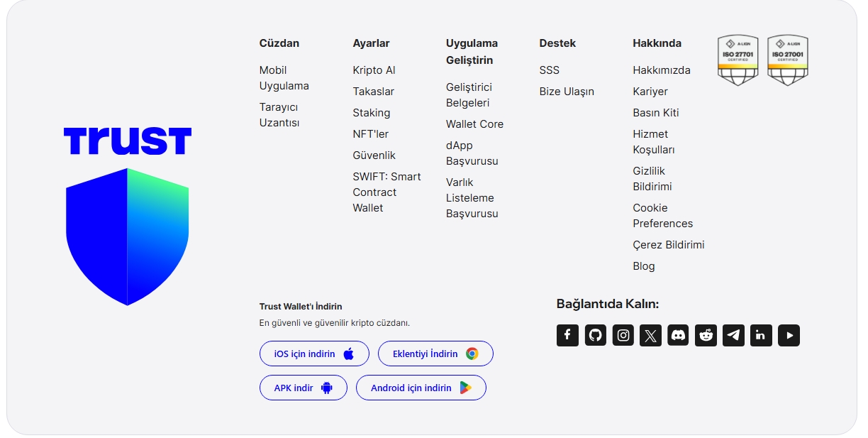The height and width of the screenshot is (438, 868).
Task: Visit the LinkedIn page icon
Action: pyautogui.click(x=761, y=335)
